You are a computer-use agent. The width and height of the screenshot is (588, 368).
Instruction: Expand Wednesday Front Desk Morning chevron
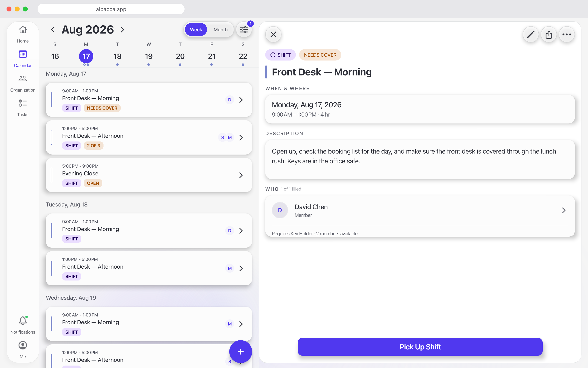(241, 324)
